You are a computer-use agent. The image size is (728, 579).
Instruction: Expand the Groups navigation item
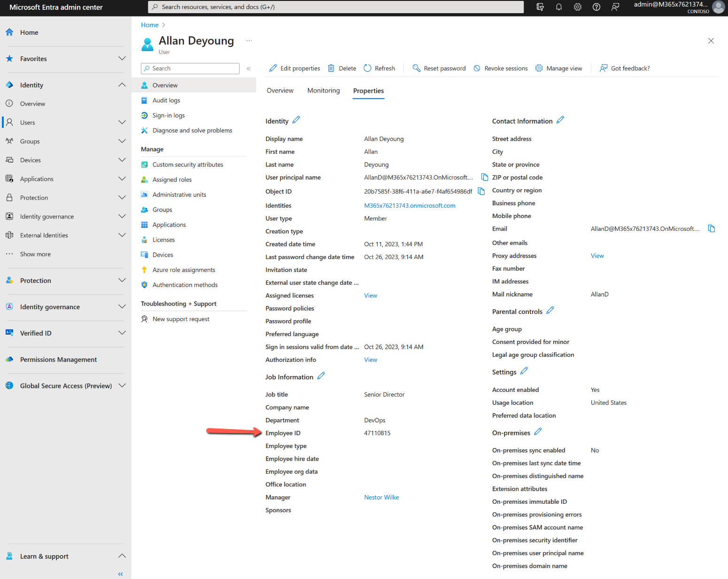click(122, 141)
